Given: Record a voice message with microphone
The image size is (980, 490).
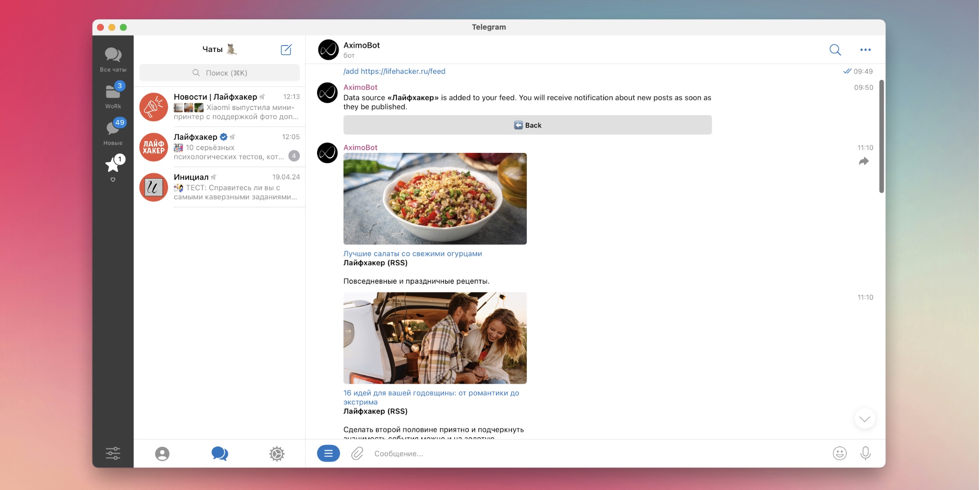Looking at the screenshot, I should [865, 454].
